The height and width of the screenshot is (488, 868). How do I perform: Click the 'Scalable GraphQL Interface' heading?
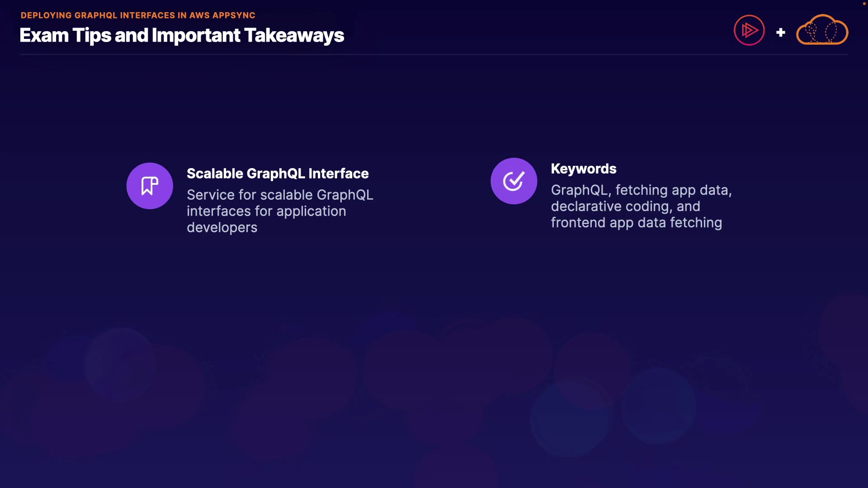point(278,174)
